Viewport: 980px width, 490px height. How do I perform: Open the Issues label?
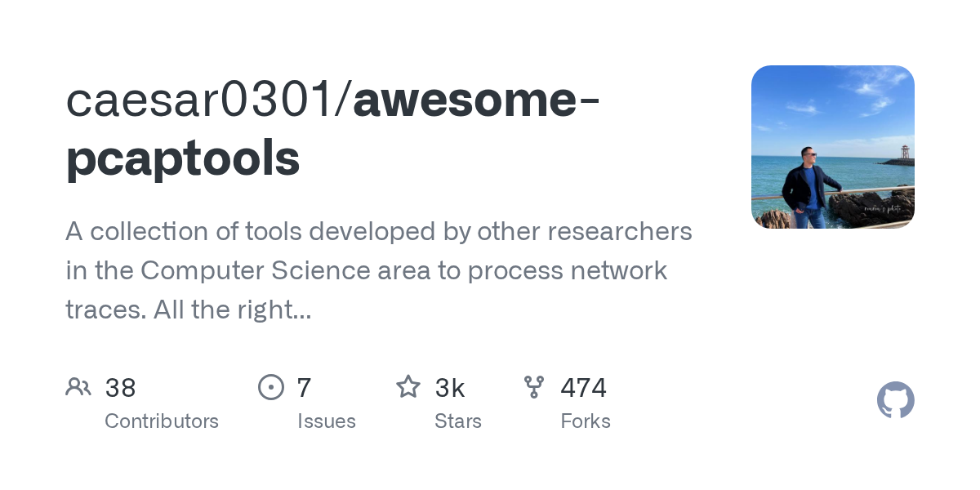click(327, 421)
